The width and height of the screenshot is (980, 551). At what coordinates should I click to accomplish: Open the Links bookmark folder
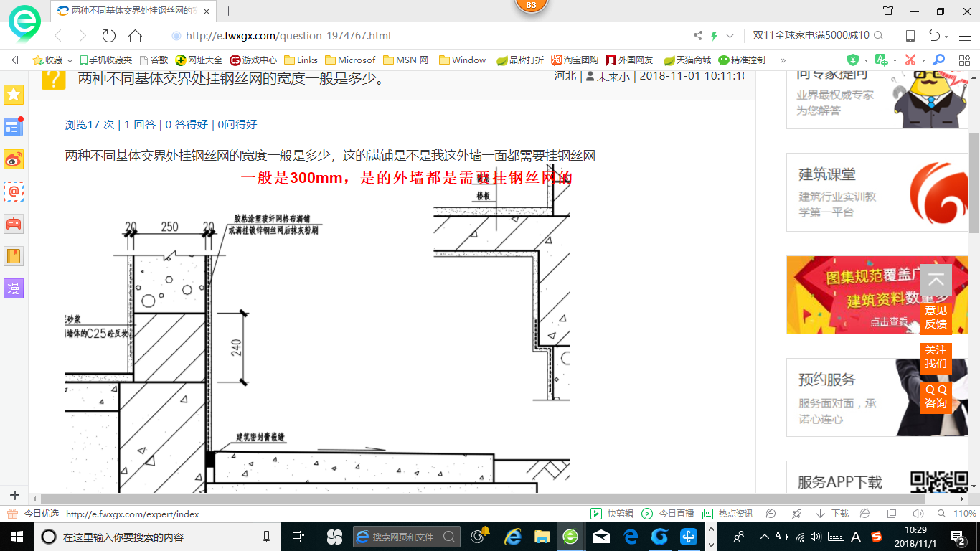pyautogui.click(x=301, y=60)
